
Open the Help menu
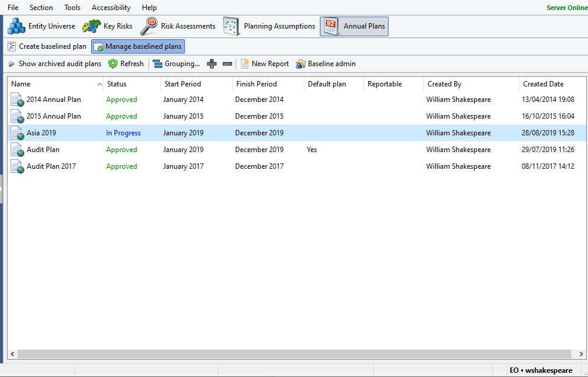[149, 8]
